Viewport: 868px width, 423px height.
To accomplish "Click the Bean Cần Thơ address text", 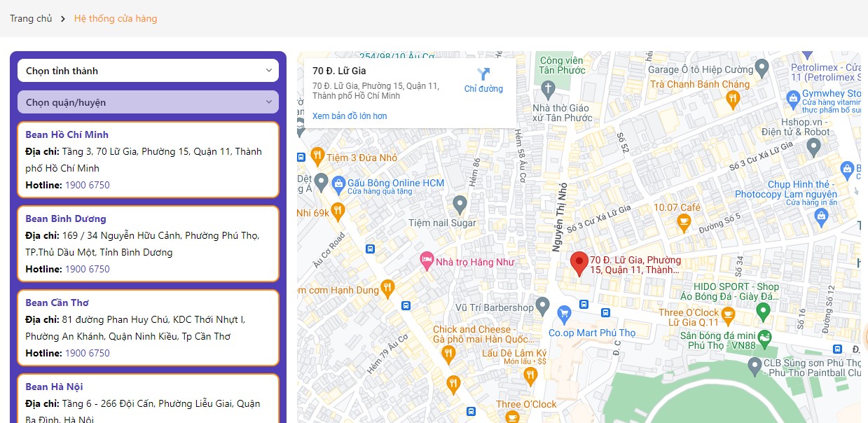I will coord(135,328).
